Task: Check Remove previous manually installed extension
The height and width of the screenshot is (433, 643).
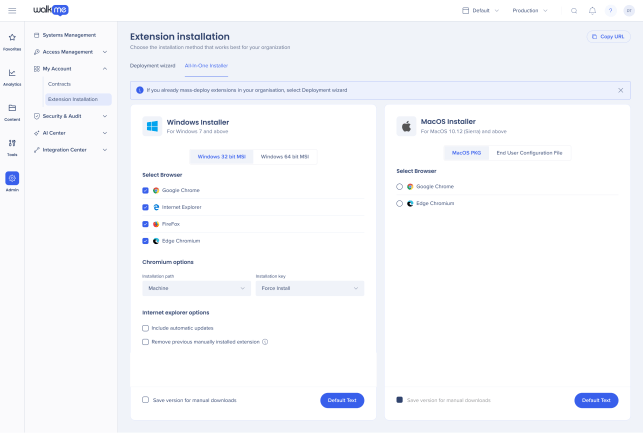Action: (145, 342)
